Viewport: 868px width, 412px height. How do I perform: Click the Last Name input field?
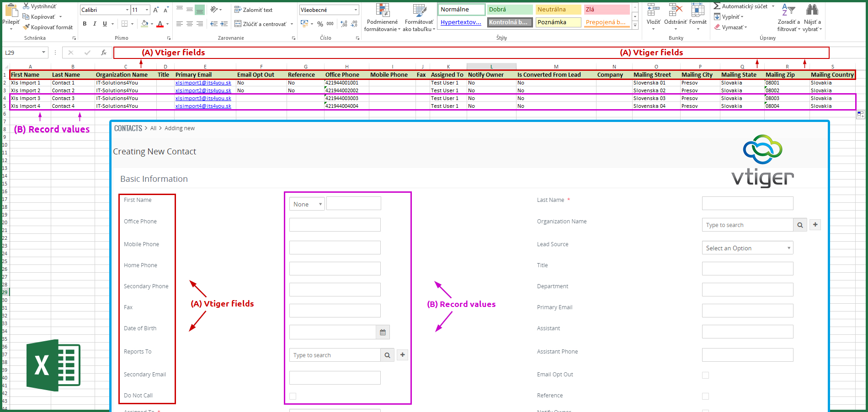pos(747,203)
